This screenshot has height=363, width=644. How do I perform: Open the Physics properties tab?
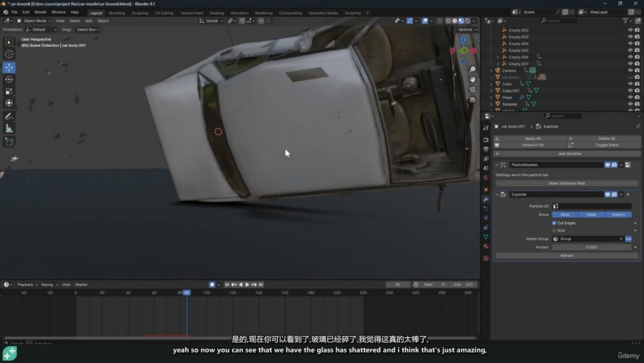pos(486,218)
